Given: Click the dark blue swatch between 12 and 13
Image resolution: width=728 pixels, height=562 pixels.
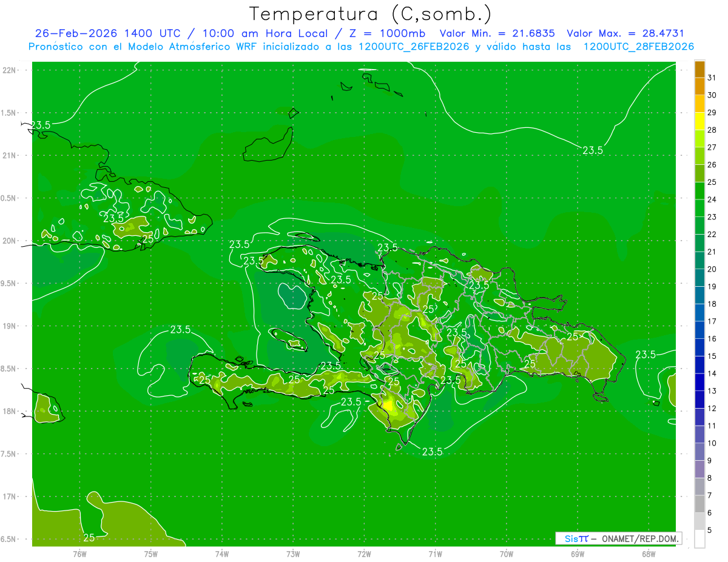Looking at the screenshot, I should (699, 400).
